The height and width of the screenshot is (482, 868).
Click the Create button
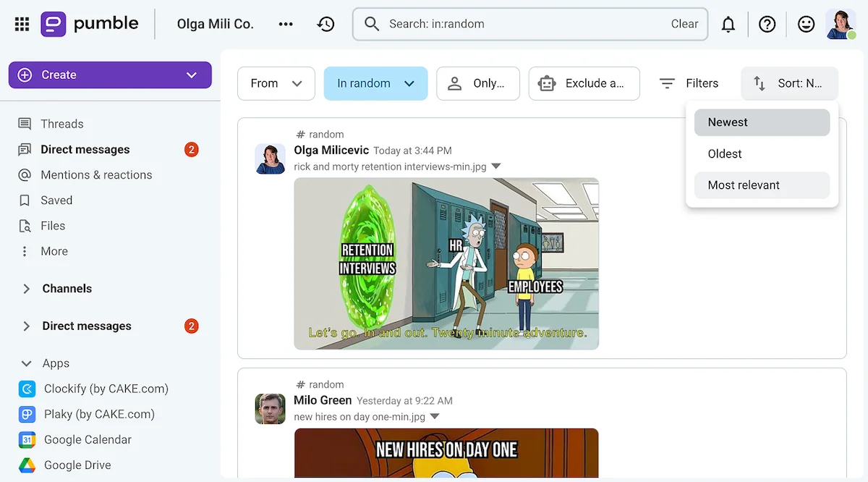click(x=109, y=75)
